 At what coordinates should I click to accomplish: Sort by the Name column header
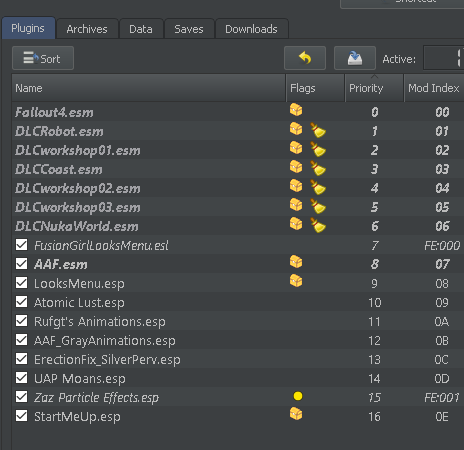coord(149,88)
